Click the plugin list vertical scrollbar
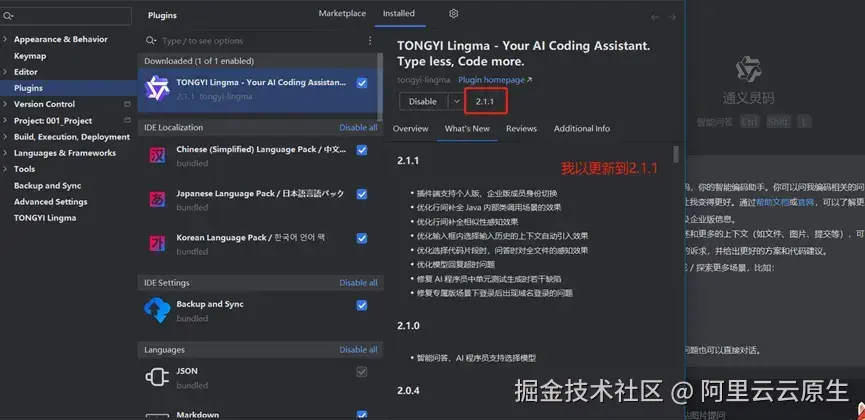The height and width of the screenshot is (420, 865). (380, 87)
